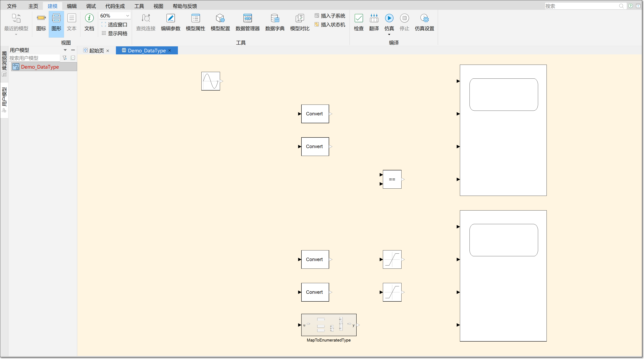Start 仿真 simulation

pos(389,22)
